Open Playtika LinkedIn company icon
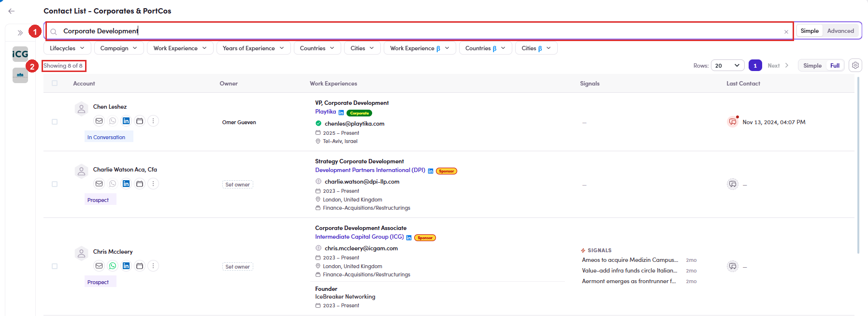 click(x=341, y=113)
